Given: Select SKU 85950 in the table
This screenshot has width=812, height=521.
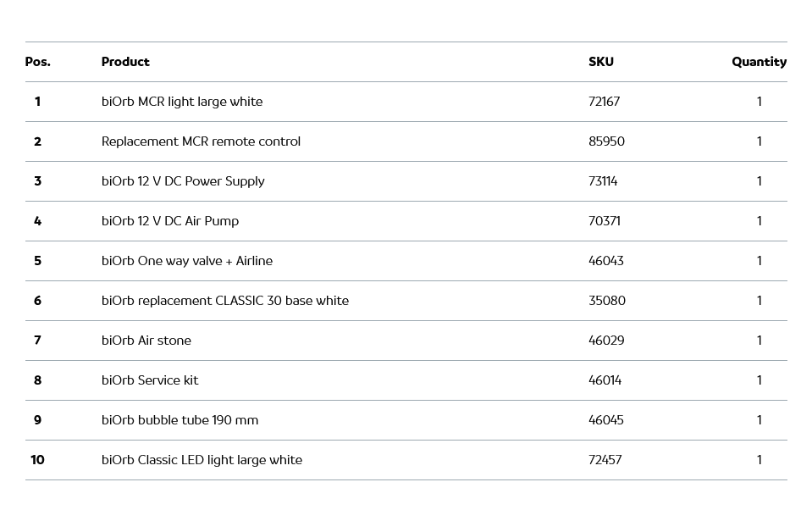Looking at the screenshot, I should pos(606,141).
